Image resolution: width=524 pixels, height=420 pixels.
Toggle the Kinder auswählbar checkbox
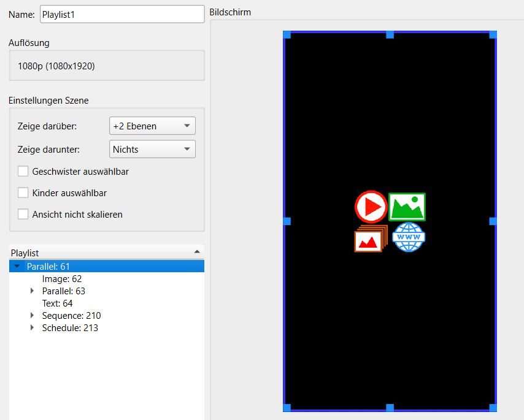coord(23,193)
